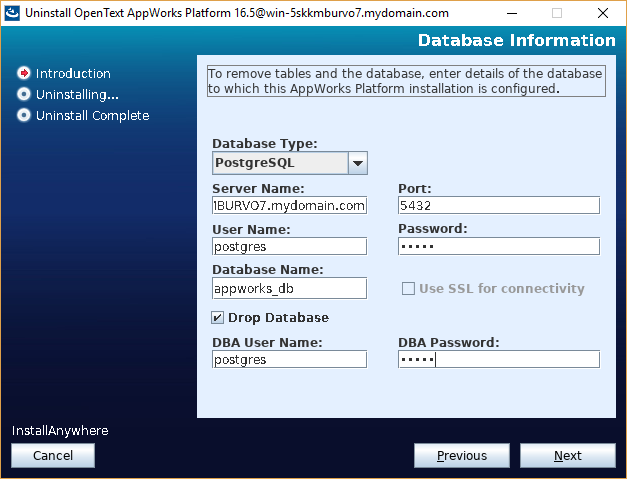
Task: Select the User Name input field
Action: point(290,246)
